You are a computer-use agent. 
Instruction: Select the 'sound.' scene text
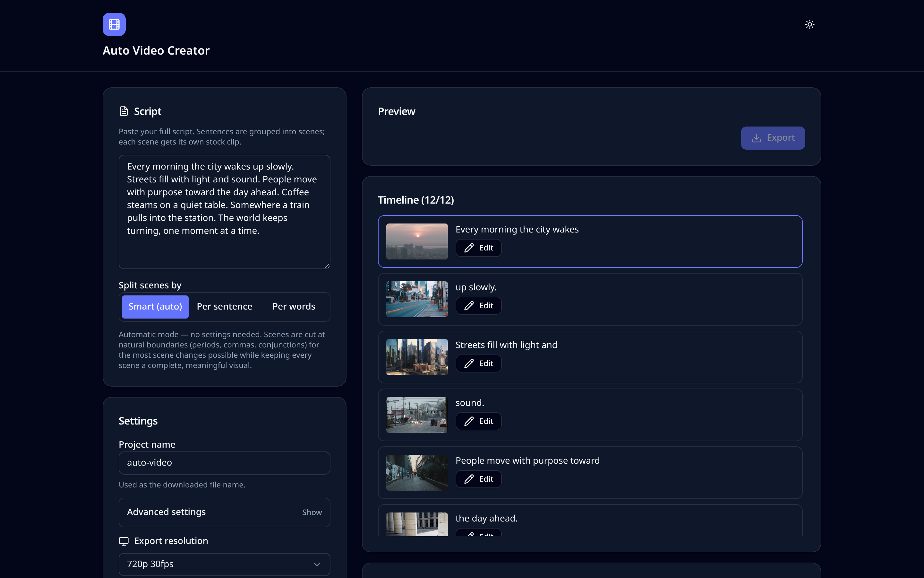[x=470, y=403]
